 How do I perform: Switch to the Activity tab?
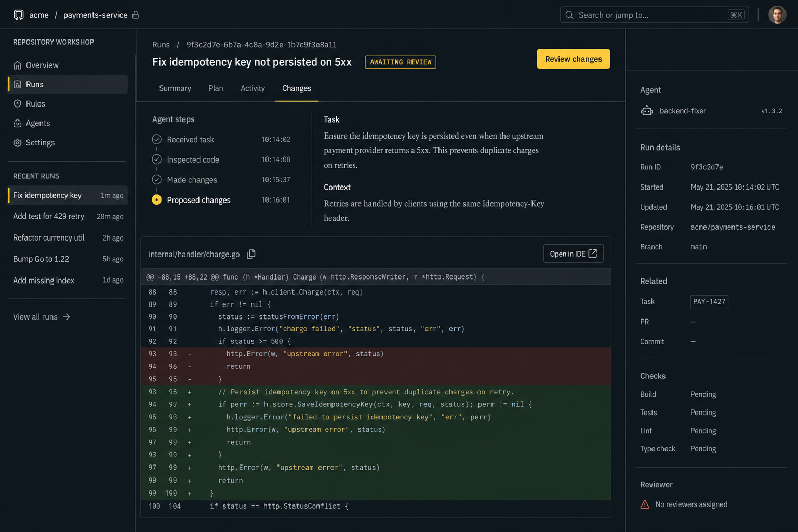[x=252, y=88]
